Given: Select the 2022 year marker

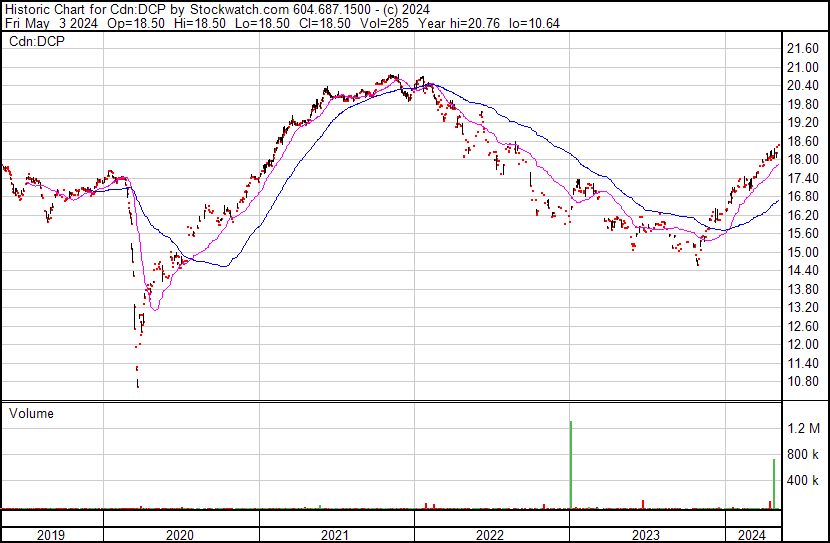Looking at the screenshot, I should tap(491, 535).
